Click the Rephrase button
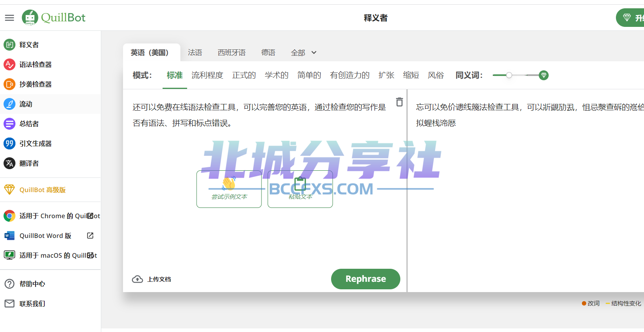644x332 pixels. click(366, 279)
